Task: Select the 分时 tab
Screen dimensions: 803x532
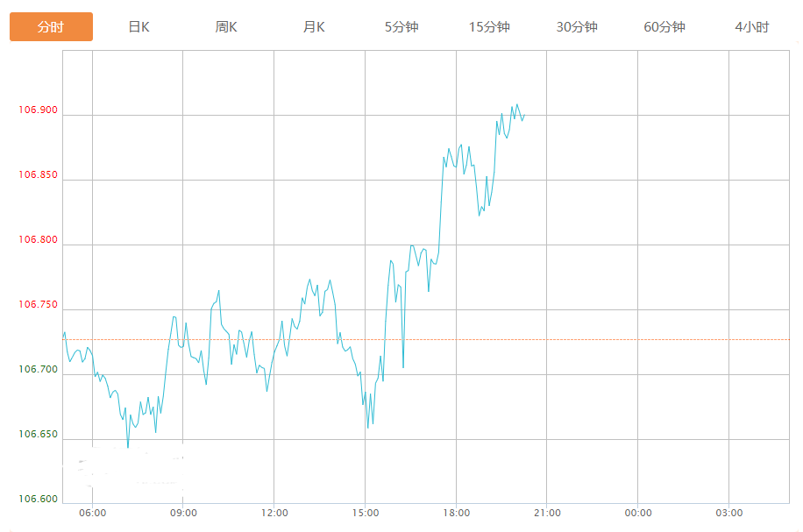Action: [x=51, y=27]
